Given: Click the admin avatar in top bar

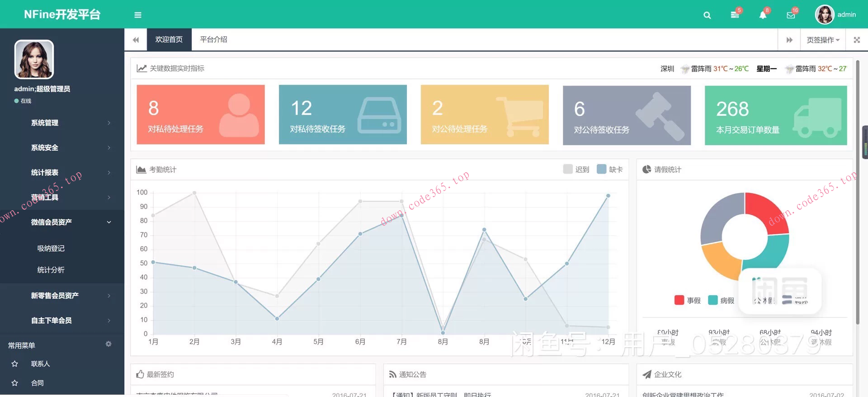Looking at the screenshot, I should pyautogui.click(x=824, y=15).
